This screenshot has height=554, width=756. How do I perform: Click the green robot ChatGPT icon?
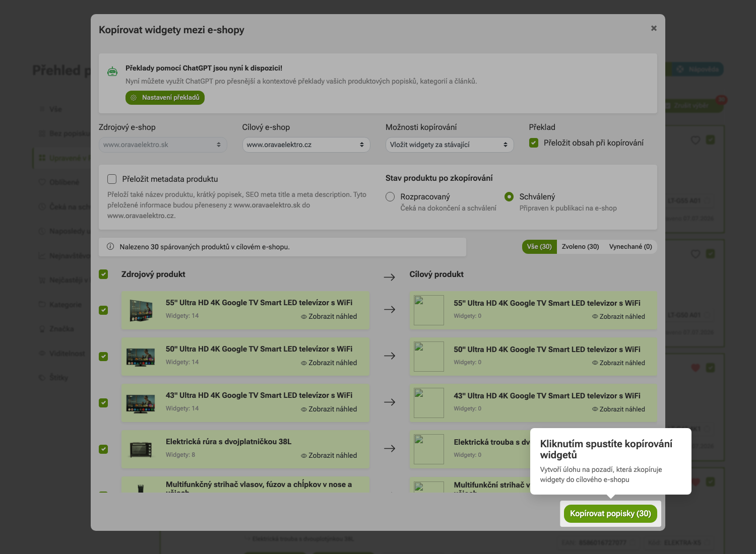(112, 72)
